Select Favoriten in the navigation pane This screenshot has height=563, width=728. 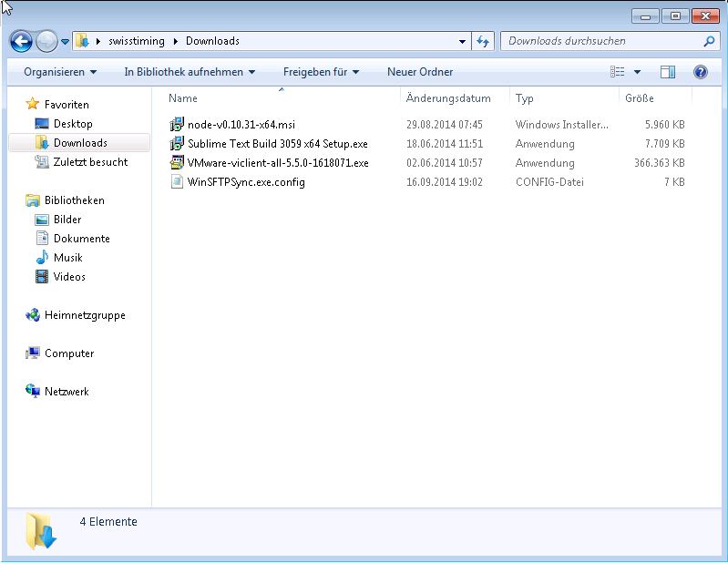coord(67,105)
